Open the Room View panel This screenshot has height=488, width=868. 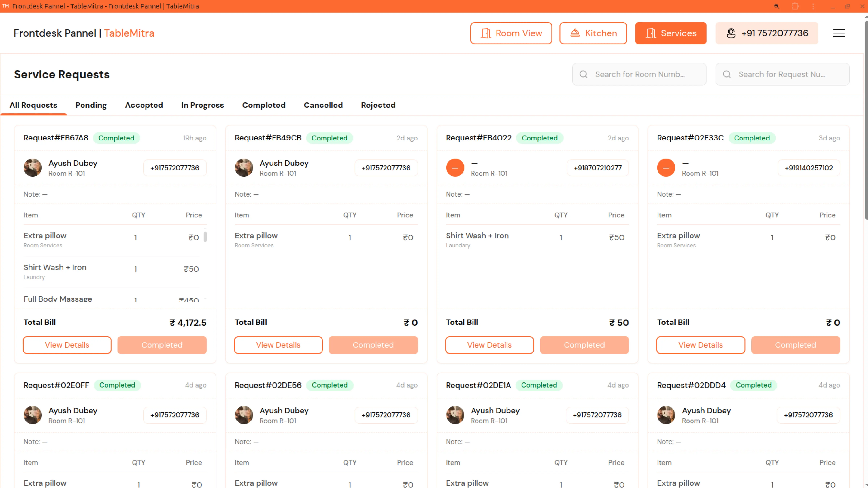click(511, 33)
